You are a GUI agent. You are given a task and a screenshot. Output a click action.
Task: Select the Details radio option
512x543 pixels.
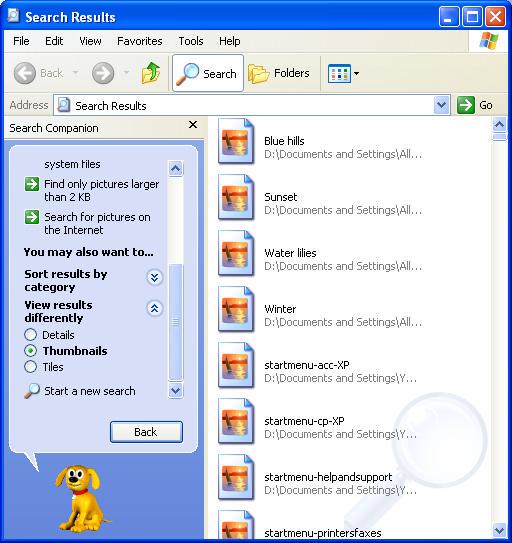click(30, 335)
